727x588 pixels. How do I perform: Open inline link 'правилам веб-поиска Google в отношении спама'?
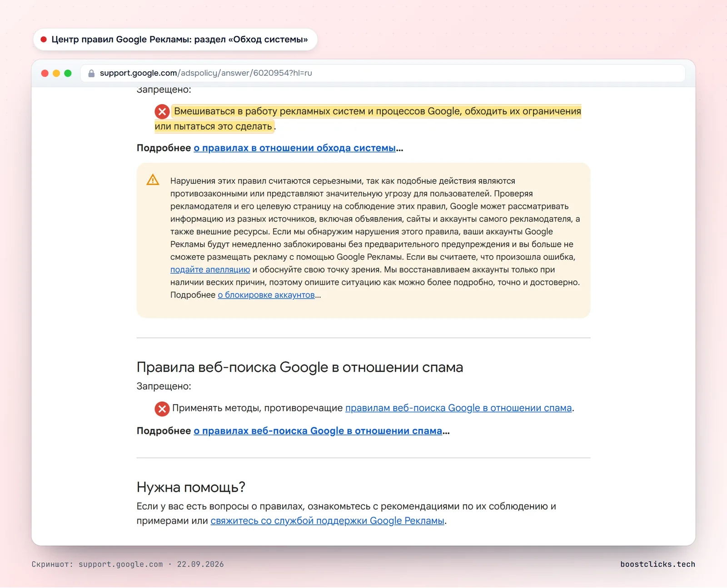[x=458, y=408]
